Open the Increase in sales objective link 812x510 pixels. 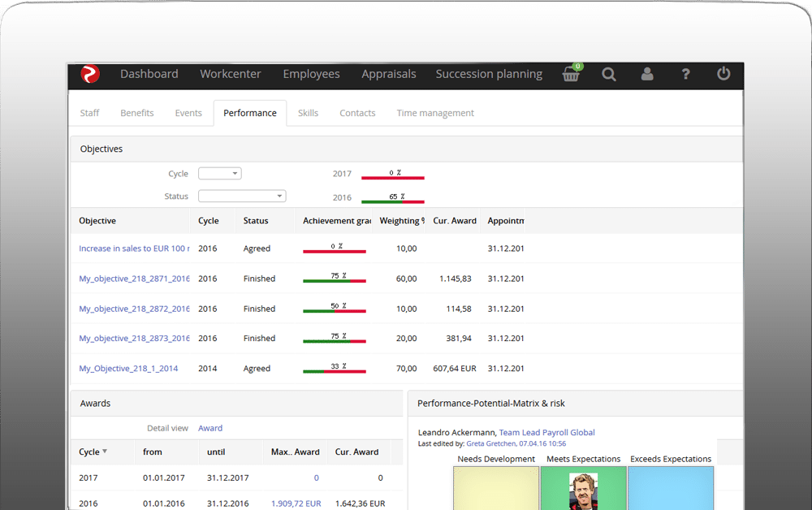click(134, 249)
